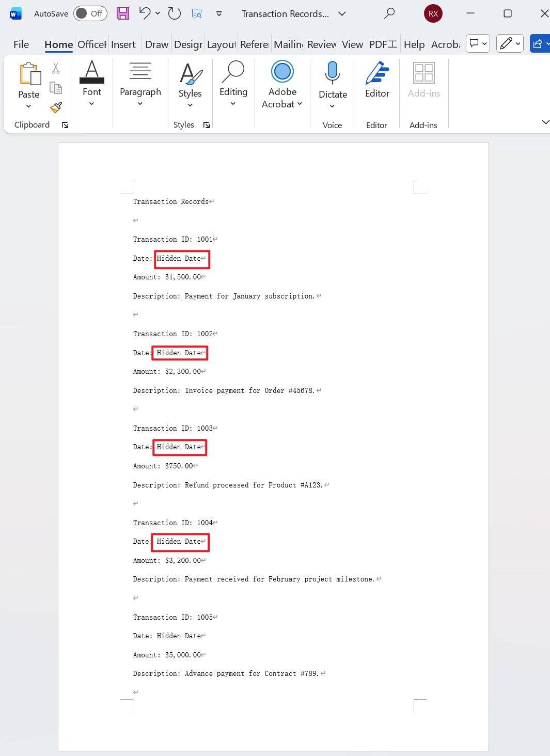Click the 'Transaction ID: 1005' line
The image size is (550, 756).
click(173, 617)
